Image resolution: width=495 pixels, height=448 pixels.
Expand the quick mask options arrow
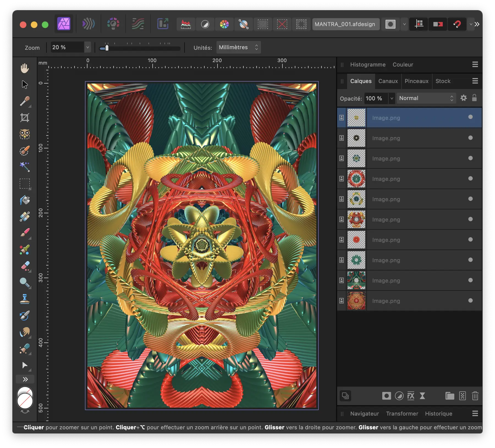(404, 24)
